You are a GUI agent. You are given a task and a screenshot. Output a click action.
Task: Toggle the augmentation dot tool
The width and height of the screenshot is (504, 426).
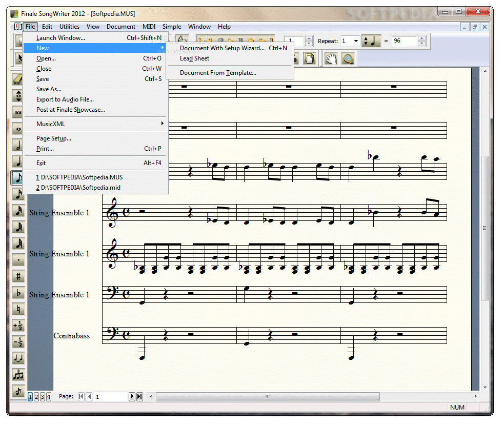pyautogui.click(x=18, y=259)
